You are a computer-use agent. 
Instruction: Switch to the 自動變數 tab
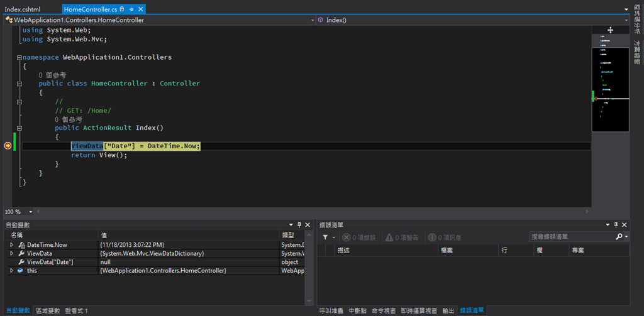tap(18, 311)
